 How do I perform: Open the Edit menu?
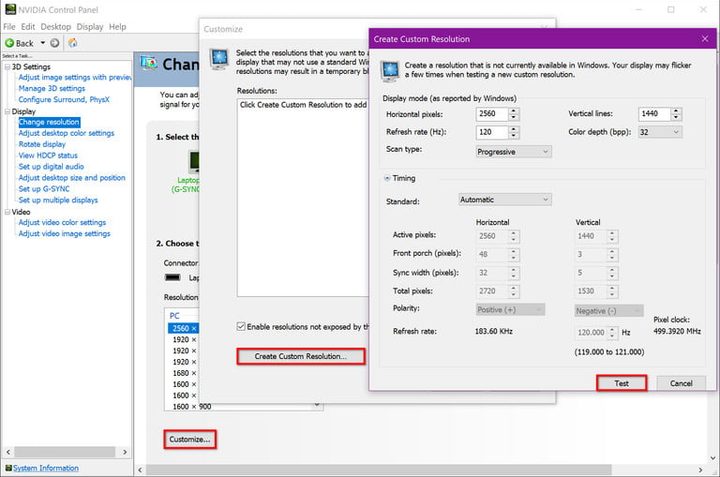tap(28, 27)
